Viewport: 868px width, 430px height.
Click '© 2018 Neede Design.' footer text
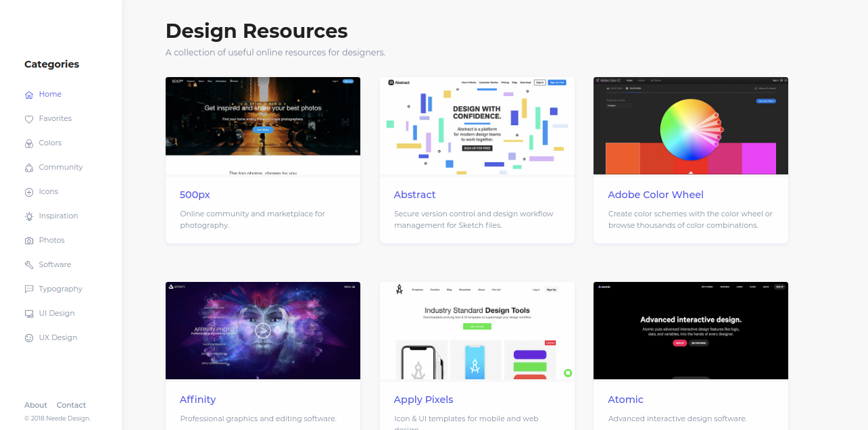pos(57,419)
